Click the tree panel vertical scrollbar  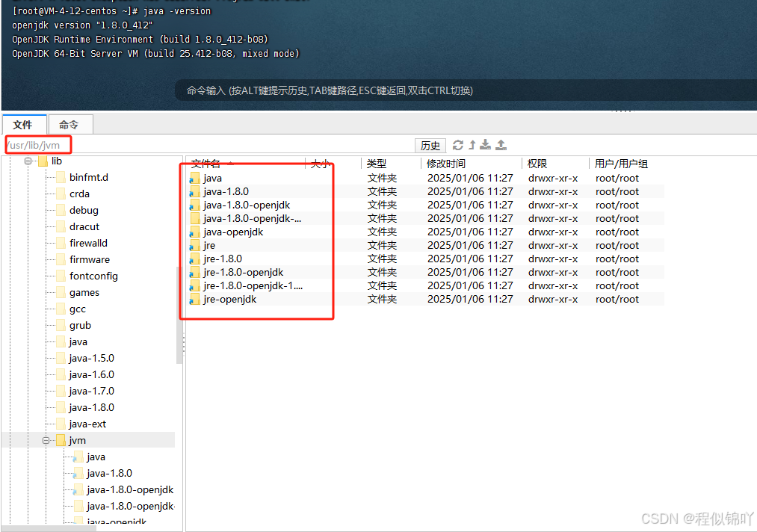pos(179,314)
